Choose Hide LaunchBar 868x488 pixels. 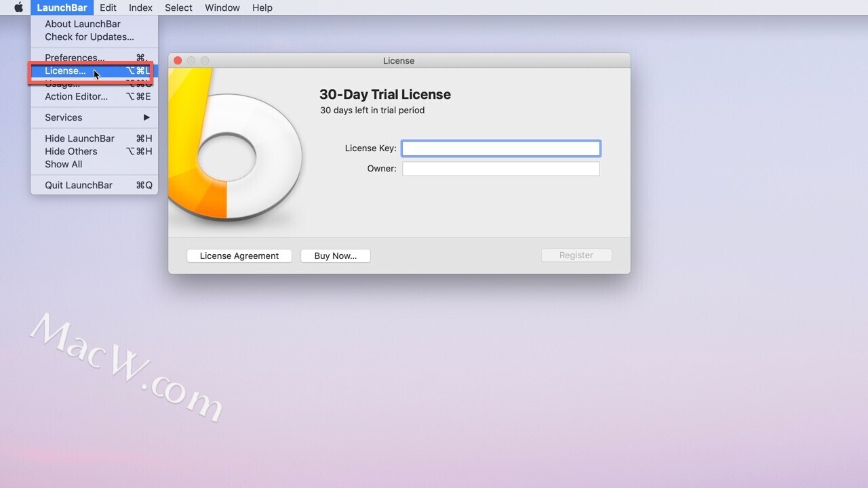(94, 138)
